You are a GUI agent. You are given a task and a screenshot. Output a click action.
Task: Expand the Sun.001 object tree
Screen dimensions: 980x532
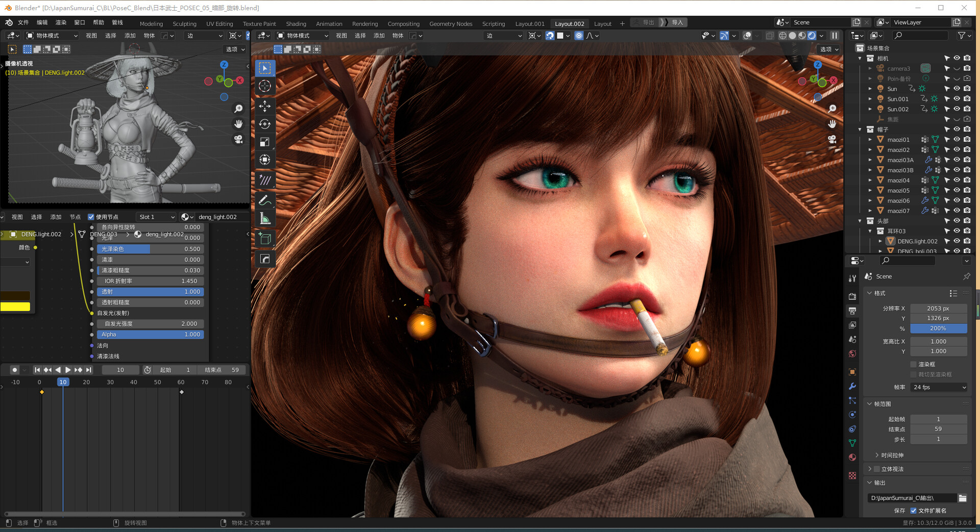click(870, 99)
